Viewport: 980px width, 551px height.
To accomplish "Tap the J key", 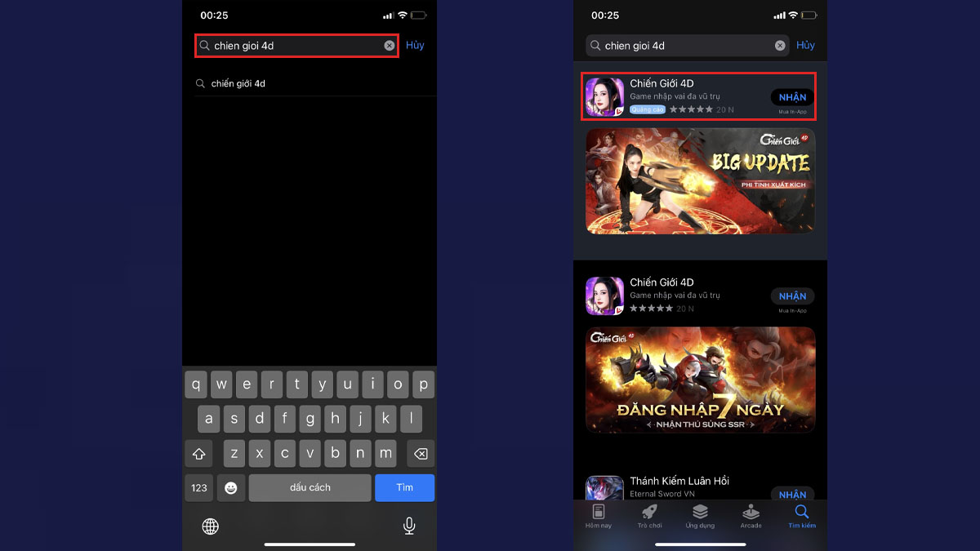I will tap(360, 419).
